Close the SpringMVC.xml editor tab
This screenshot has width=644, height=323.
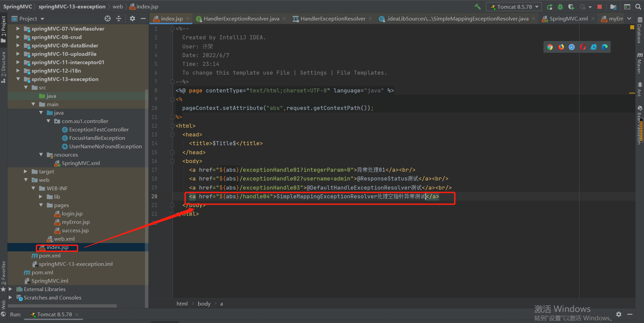click(593, 18)
